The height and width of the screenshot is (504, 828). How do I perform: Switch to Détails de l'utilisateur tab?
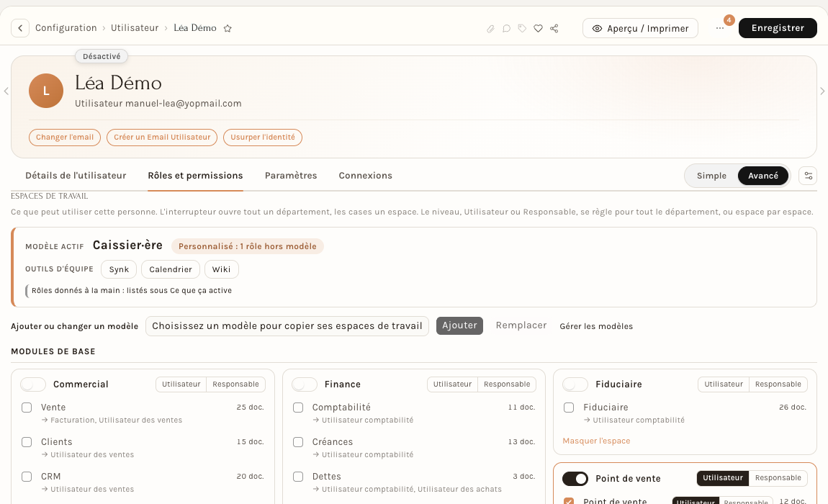pyautogui.click(x=76, y=176)
